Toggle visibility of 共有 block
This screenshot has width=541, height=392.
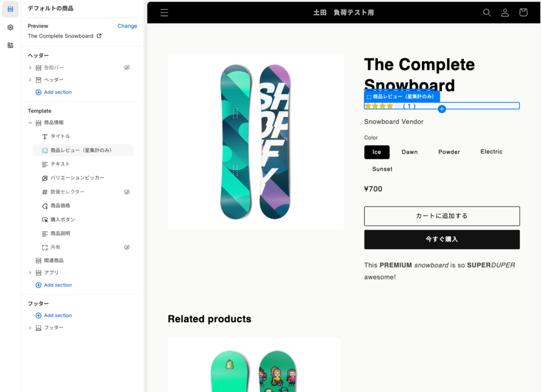point(127,247)
